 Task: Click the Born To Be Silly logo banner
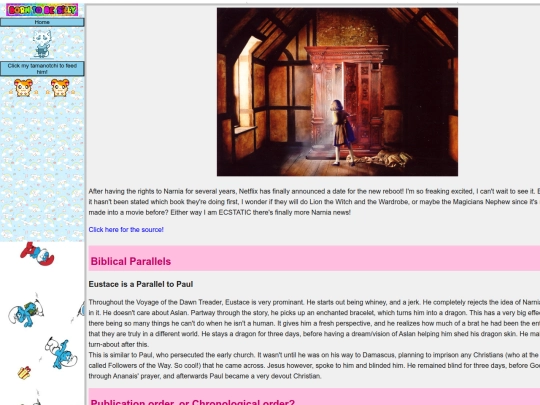pyautogui.click(x=42, y=10)
